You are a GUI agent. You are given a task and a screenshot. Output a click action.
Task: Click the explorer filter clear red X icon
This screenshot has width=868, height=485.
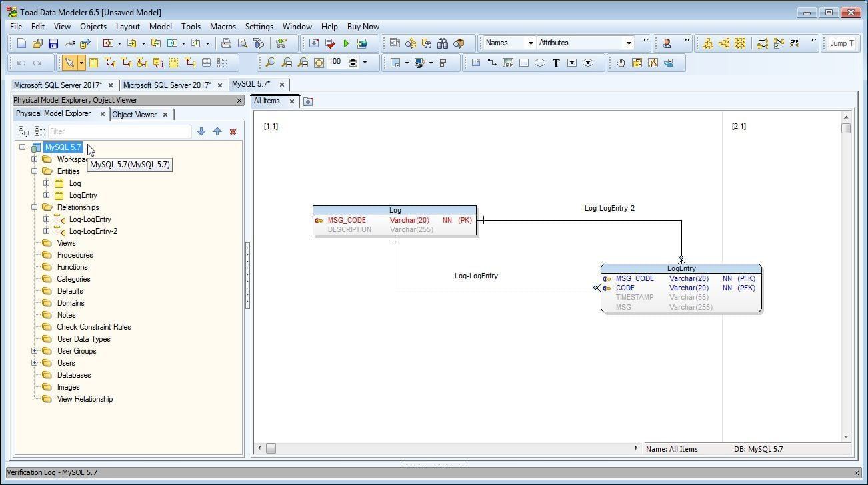point(233,131)
